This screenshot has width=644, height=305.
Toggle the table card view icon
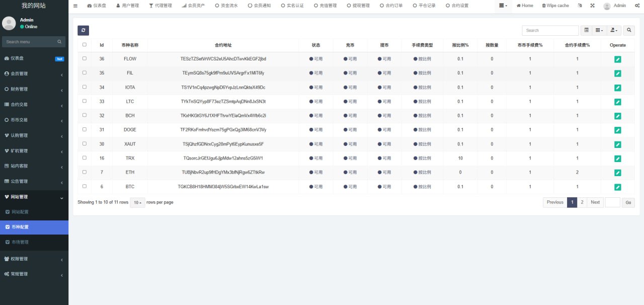coord(586,30)
